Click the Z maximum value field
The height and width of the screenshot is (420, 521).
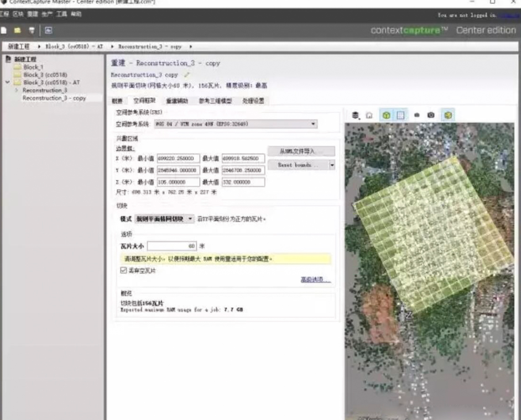(x=243, y=182)
